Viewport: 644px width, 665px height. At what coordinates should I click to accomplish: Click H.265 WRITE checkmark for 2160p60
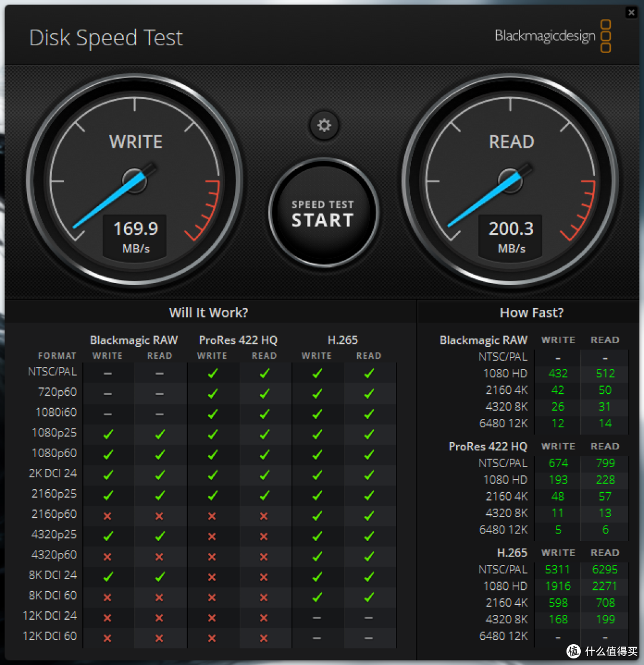click(317, 515)
